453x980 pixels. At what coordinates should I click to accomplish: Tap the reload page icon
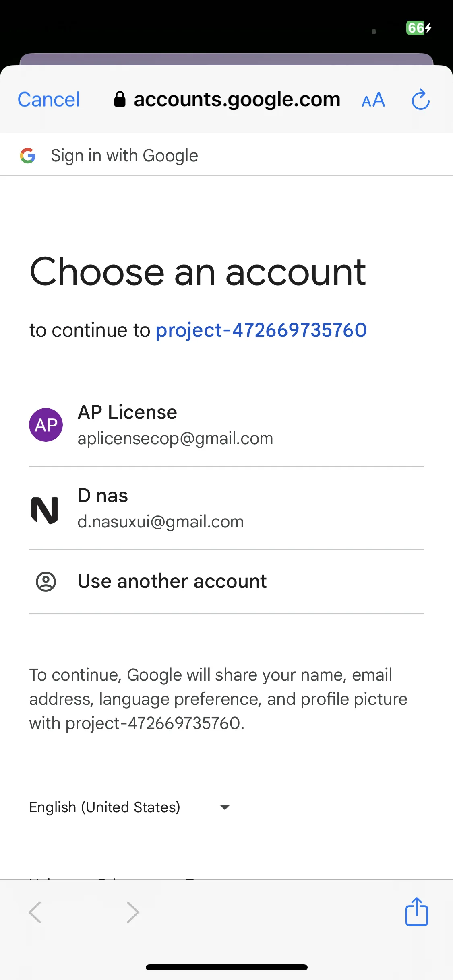tap(420, 99)
